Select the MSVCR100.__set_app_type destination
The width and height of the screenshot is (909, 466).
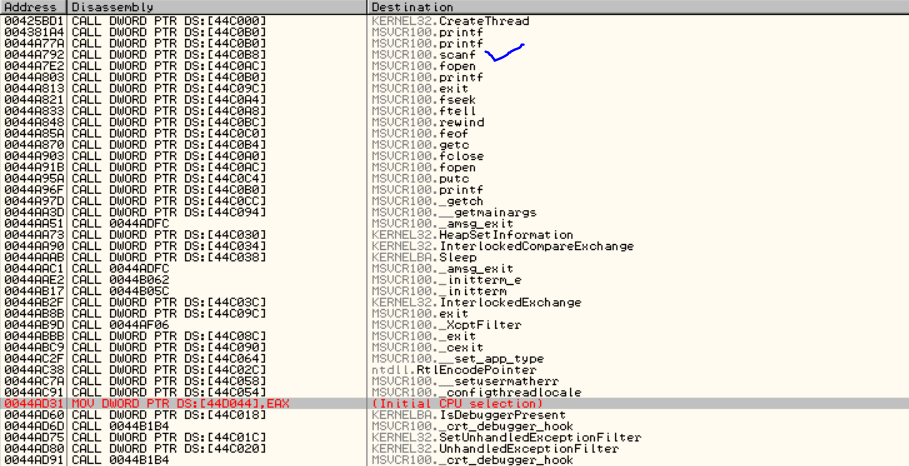457,358
